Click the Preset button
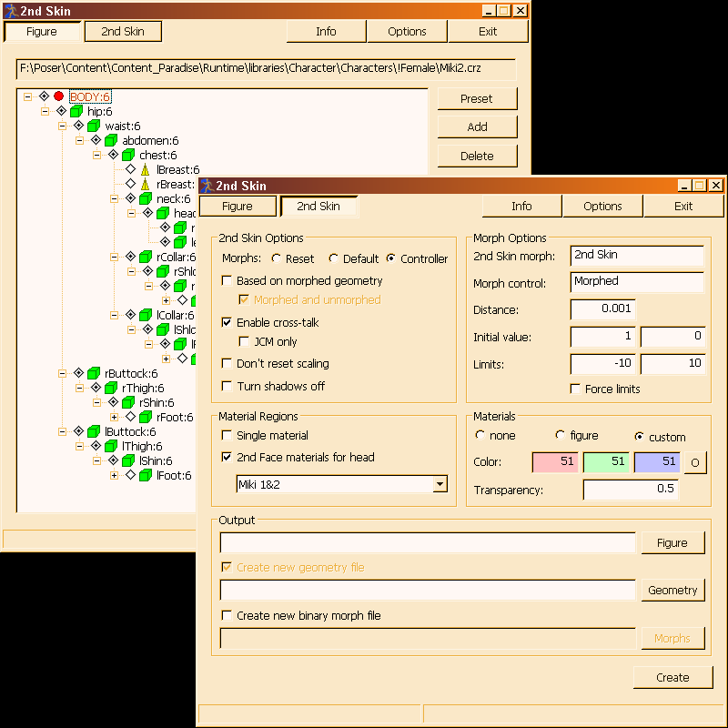 pos(477,99)
